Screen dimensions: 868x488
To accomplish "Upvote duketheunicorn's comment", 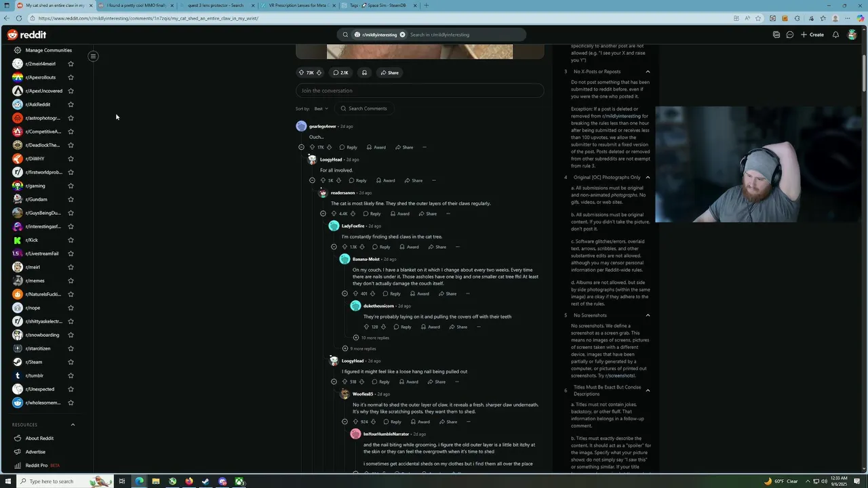I will 366,327.
